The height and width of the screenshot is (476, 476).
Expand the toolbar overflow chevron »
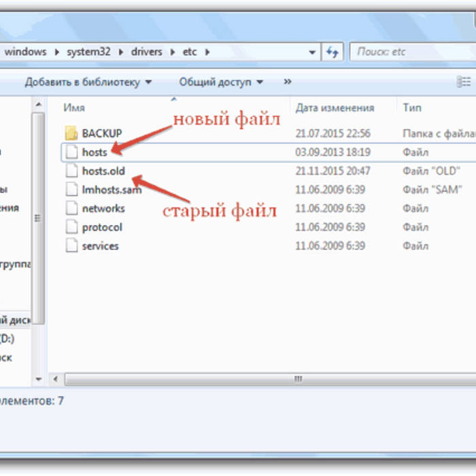(288, 82)
